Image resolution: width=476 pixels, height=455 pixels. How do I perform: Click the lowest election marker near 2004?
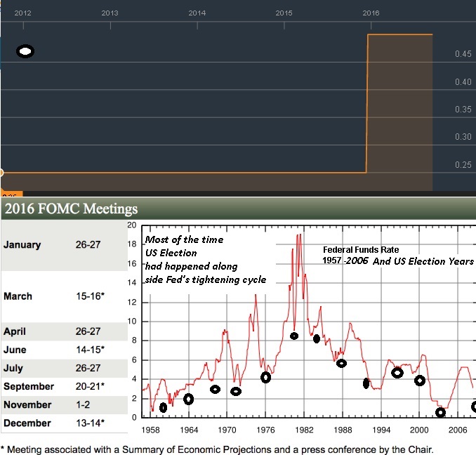click(x=440, y=412)
